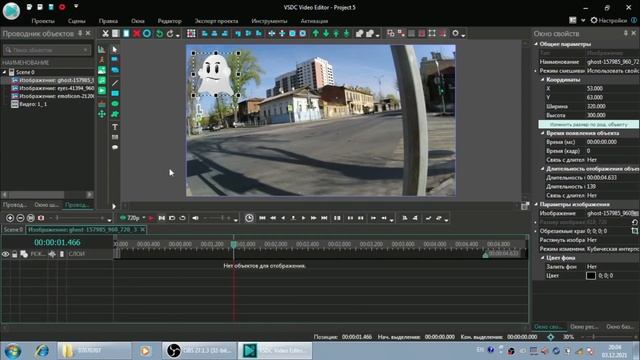Open the redo history dropdown arrow

click(x=178, y=36)
